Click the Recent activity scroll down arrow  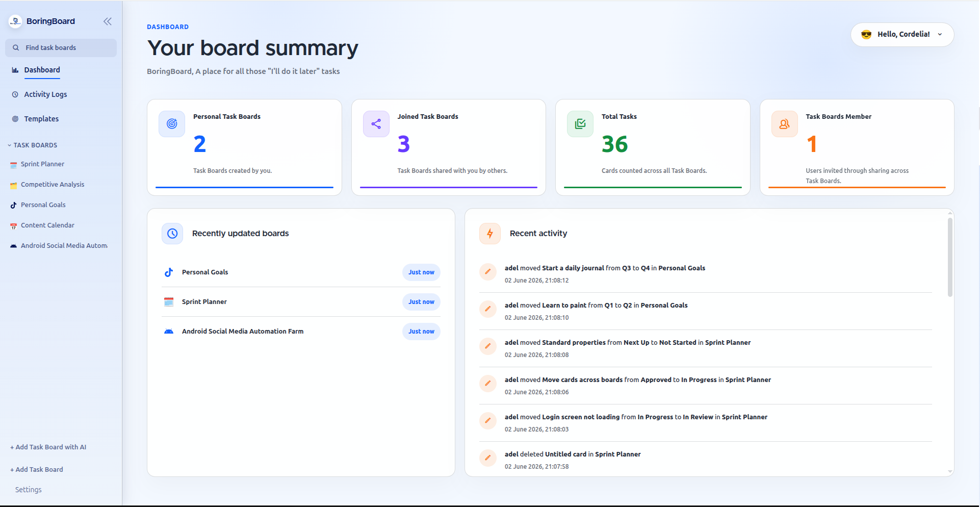pyautogui.click(x=950, y=472)
